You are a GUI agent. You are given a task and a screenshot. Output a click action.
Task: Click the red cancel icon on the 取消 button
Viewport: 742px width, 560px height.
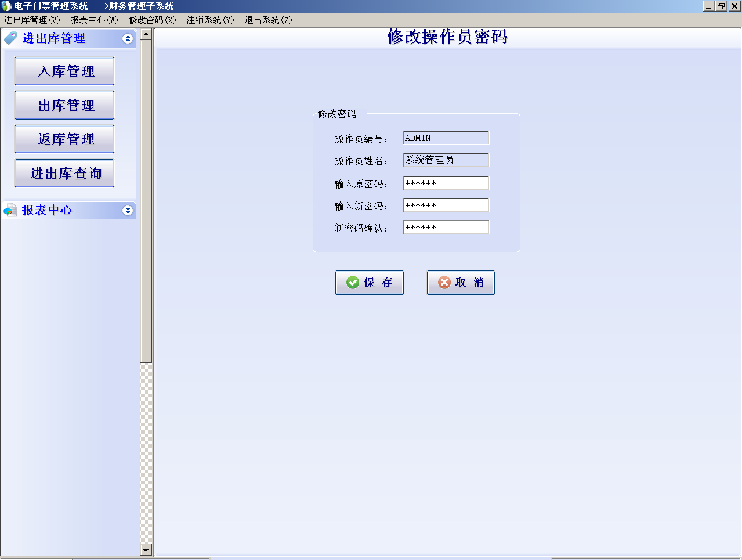point(443,282)
